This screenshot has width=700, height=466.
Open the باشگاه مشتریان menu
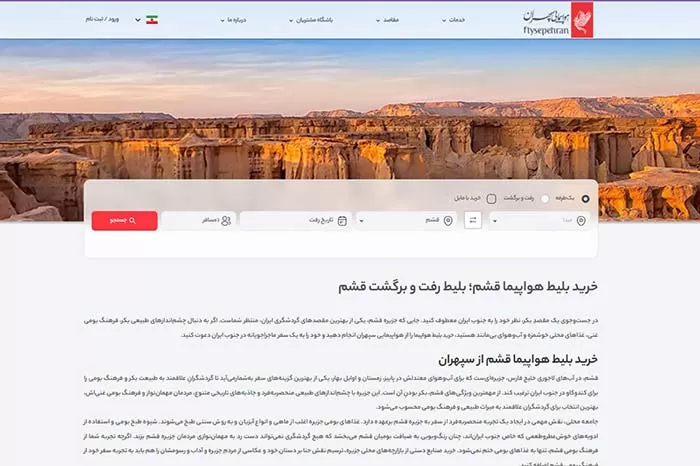click(311, 20)
